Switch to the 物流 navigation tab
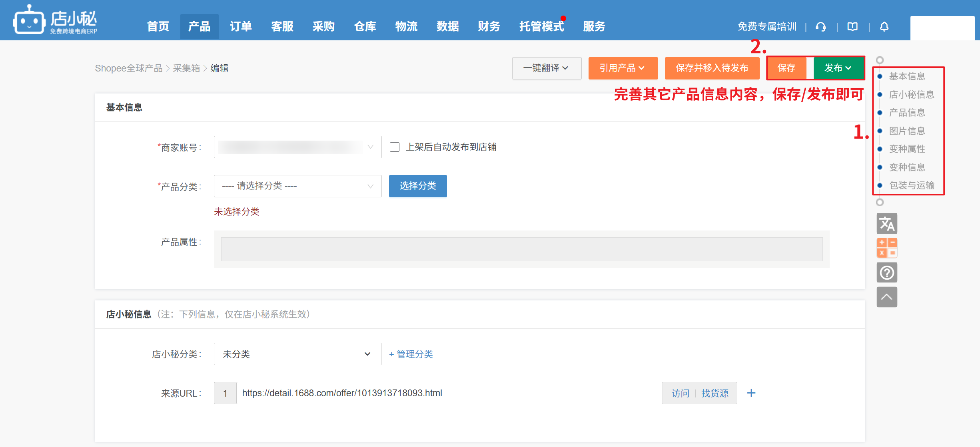The height and width of the screenshot is (447, 980). point(406,27)
